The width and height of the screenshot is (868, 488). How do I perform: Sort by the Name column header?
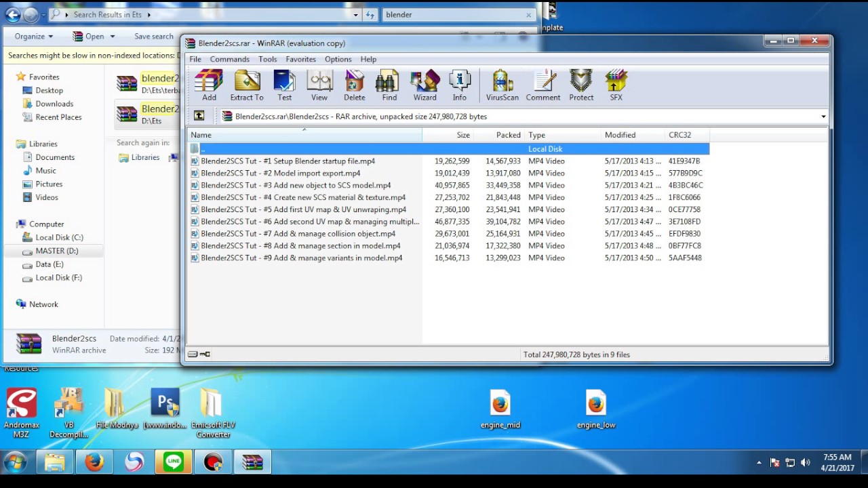click(304, 135)
